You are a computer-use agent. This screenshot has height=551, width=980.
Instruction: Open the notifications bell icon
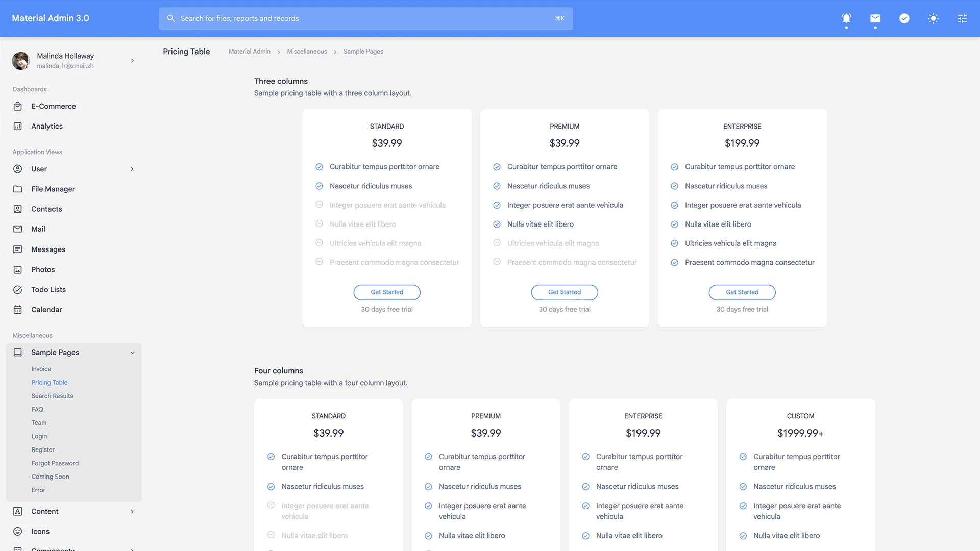pos(846,19)
